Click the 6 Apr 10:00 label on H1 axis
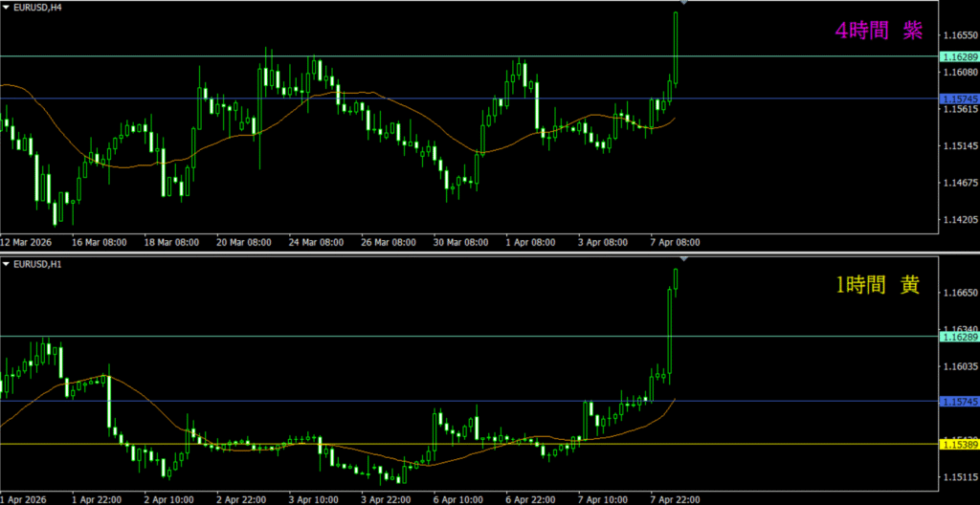The image size is (980, 505). pyautogui.click(x=458, y=498)
